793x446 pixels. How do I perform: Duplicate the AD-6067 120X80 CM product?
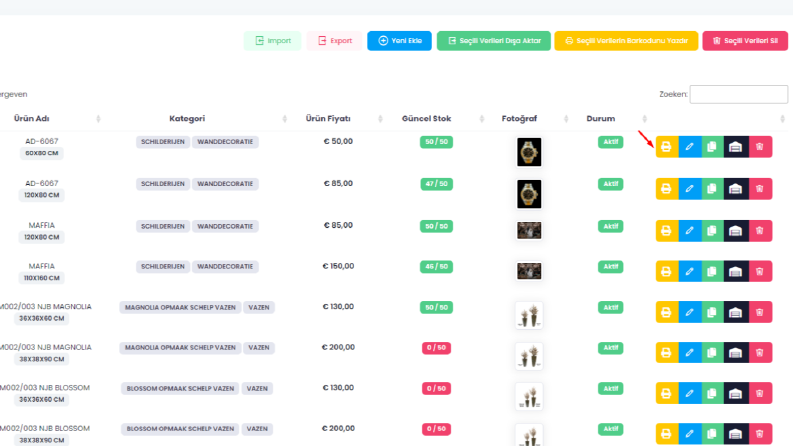pyautogui.click(x=712, y=189)
